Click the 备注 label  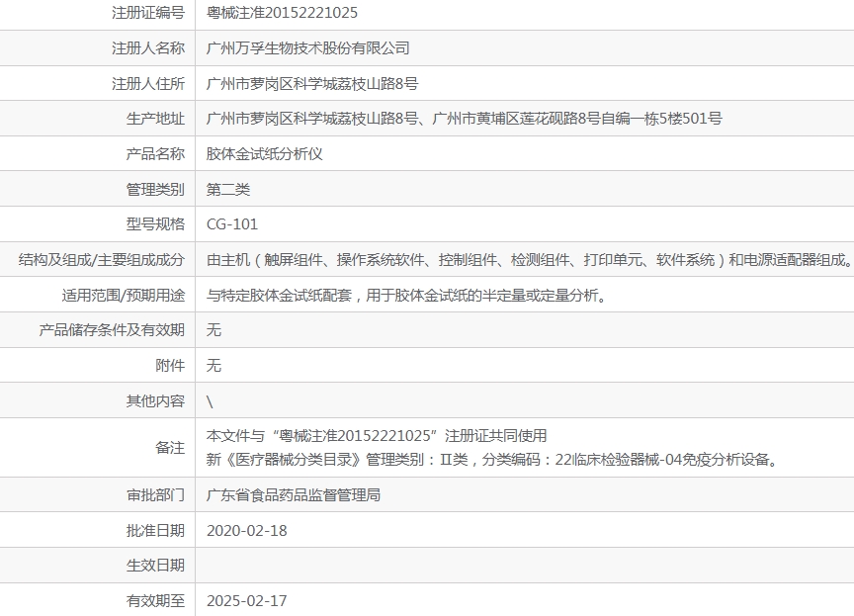point(170,448)
